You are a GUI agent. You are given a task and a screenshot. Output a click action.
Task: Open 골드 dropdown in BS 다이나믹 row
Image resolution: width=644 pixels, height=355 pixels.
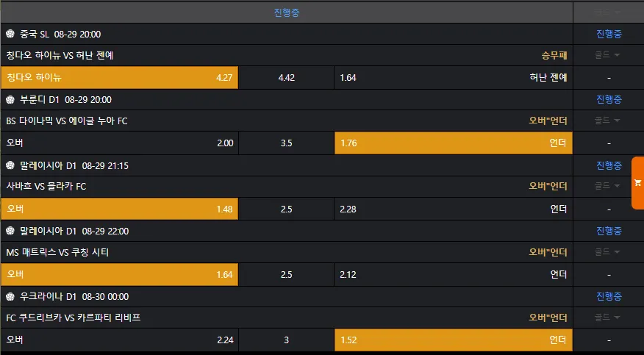(x=608, y=121)
